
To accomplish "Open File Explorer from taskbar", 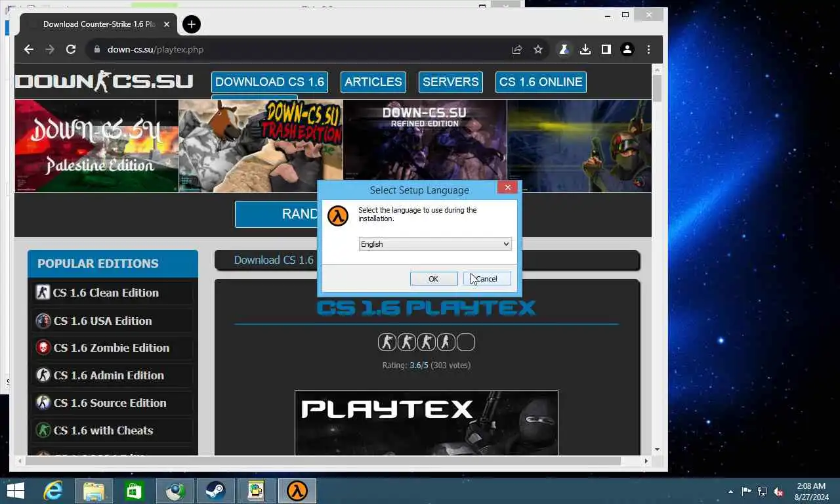I will click(94, 491).
